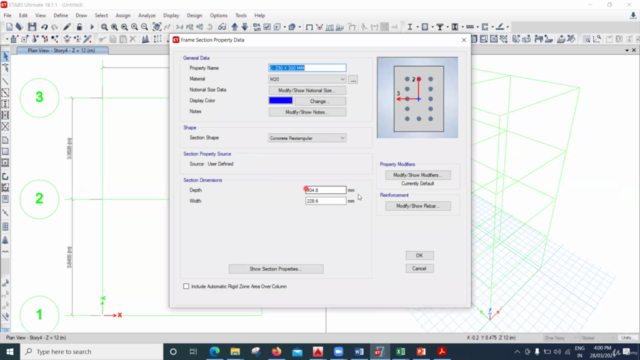
Task: Click Modify/Show Rebar button
Action: 418,206
